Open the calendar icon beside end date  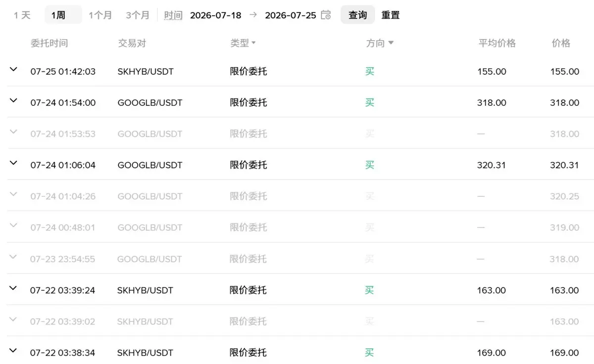tap(326, 15)
